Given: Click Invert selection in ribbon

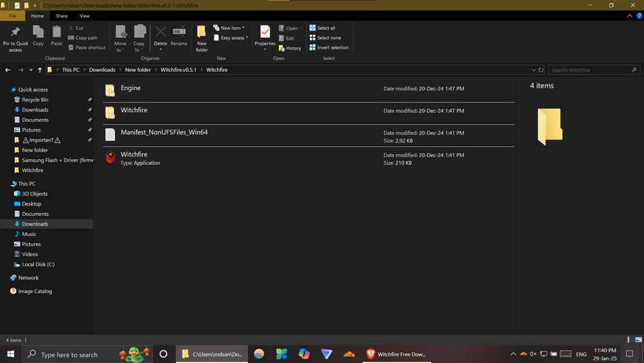Looking at the screenshot, I should click(x=329, y=48).
